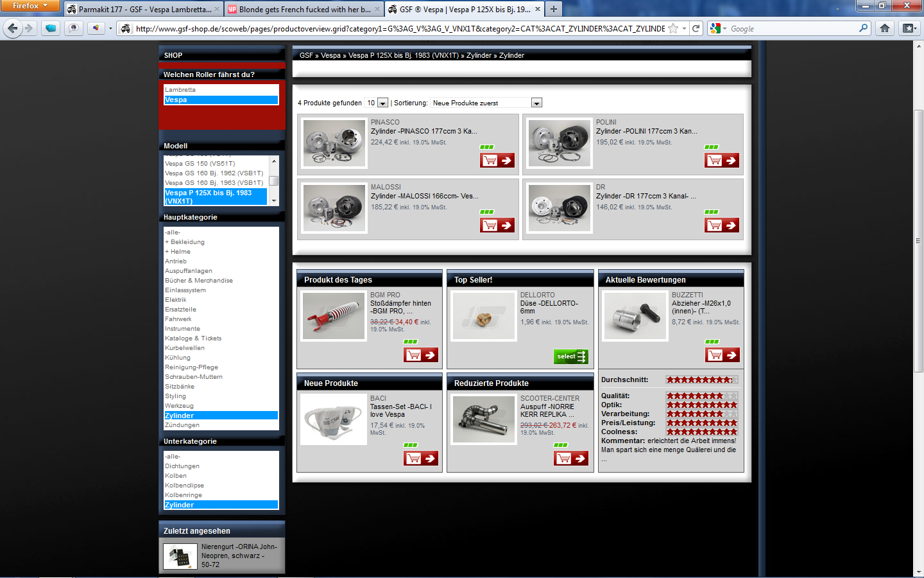This screenshot has height=578, width=924.
Task: Open the search engine selector dropdown
Action: [718, 28]
